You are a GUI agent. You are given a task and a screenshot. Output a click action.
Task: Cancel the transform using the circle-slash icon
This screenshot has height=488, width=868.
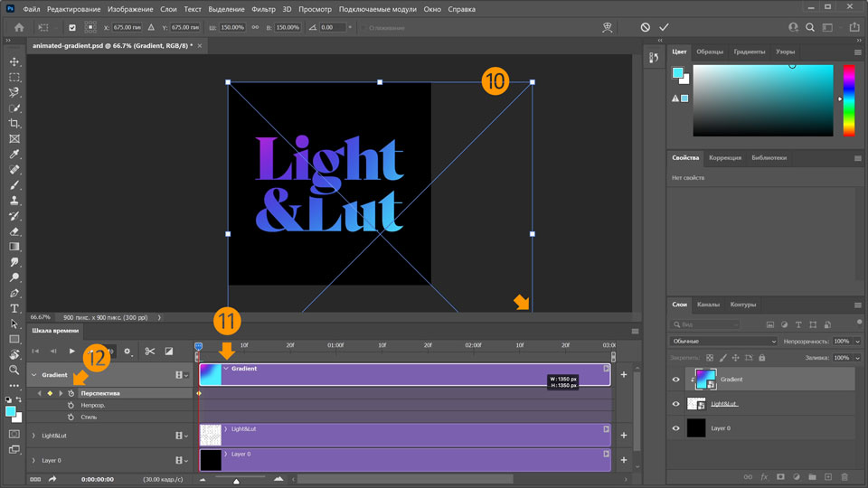pyautogui.click(x=646, y=28)
